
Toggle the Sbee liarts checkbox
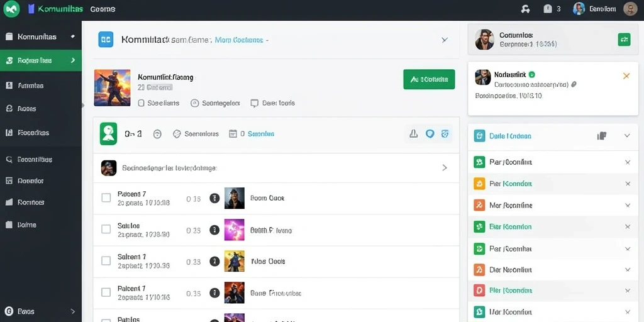[142, 103]
